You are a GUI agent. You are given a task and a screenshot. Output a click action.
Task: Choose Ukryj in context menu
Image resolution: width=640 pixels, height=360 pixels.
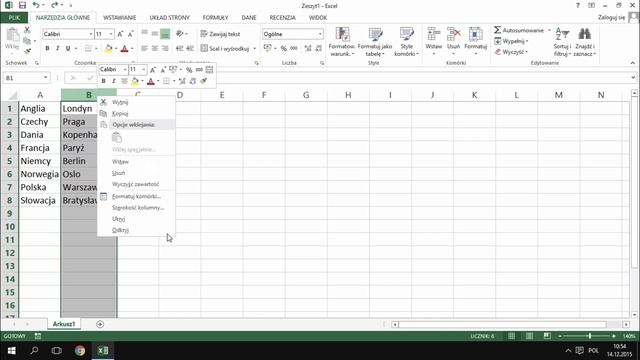(118, 219)
